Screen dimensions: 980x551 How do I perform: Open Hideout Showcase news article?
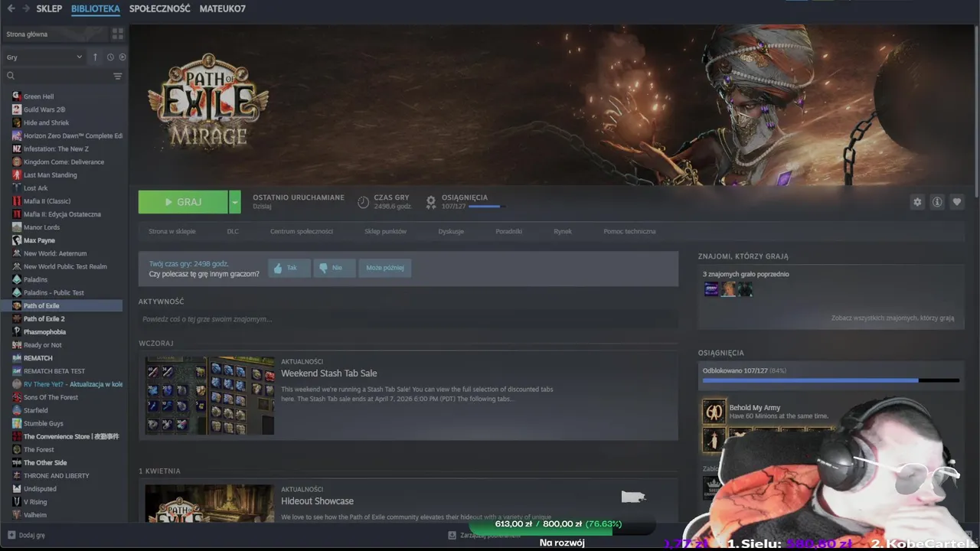(x=317, y=501)
